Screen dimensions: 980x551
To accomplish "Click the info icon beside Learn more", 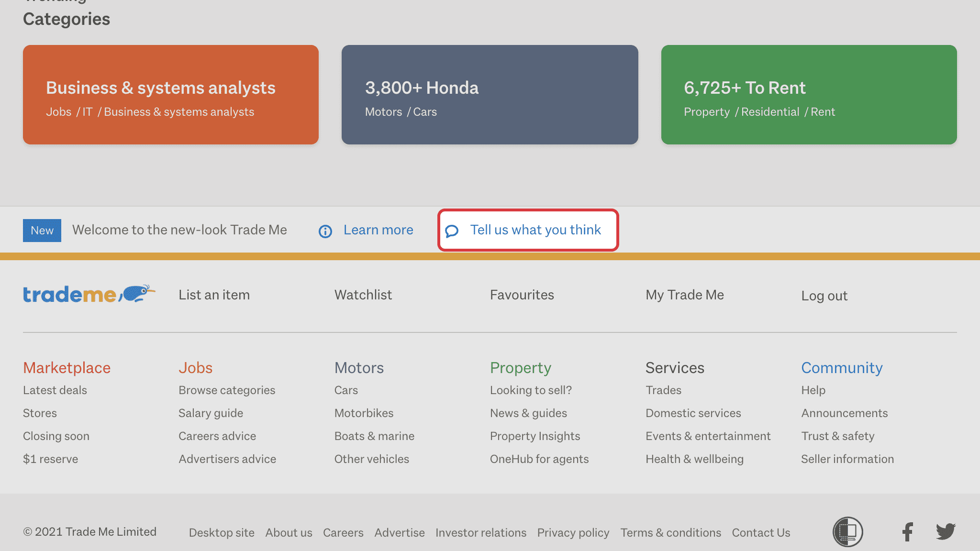I will [325, 231].
